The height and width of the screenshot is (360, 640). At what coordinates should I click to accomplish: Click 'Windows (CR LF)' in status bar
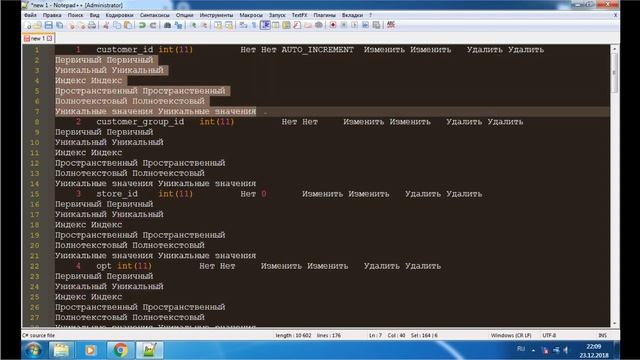tap(511, 336)
